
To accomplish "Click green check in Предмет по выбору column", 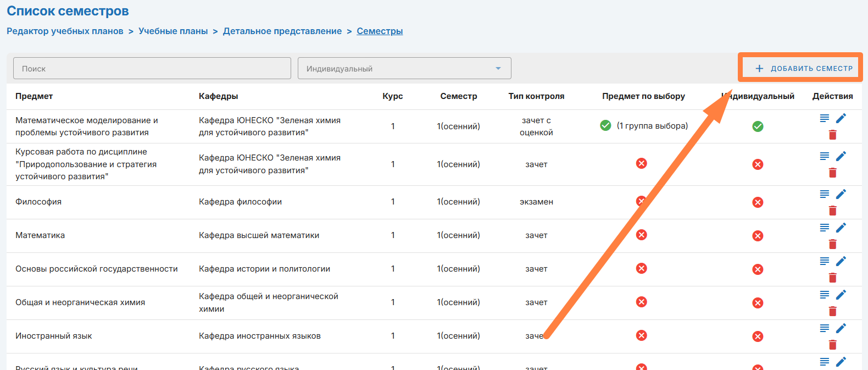I will pos(605,126).
